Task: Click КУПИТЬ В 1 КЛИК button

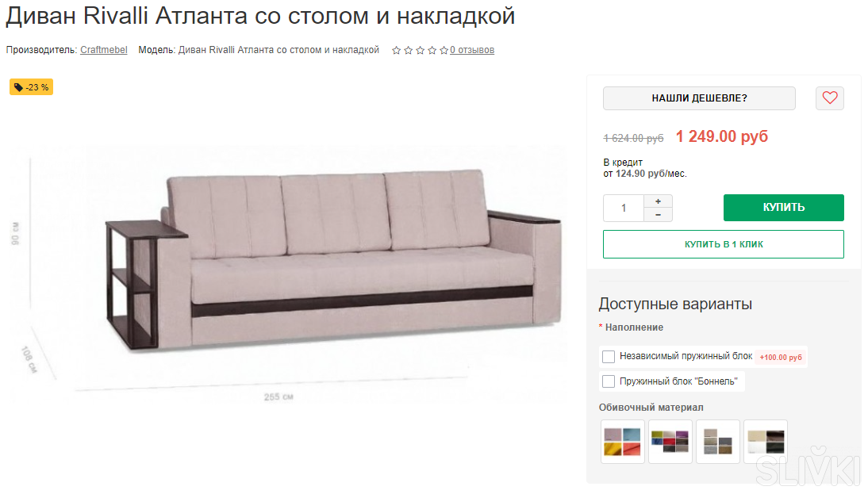Action: 724,244
